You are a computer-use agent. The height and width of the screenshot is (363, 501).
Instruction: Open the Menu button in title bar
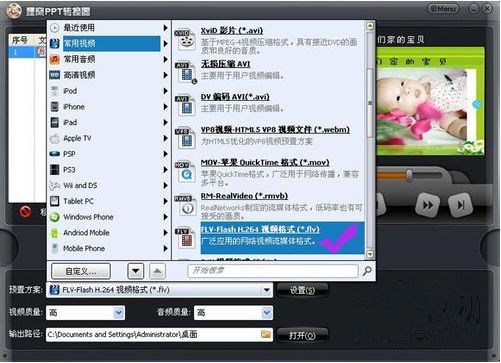click(443, 8)
